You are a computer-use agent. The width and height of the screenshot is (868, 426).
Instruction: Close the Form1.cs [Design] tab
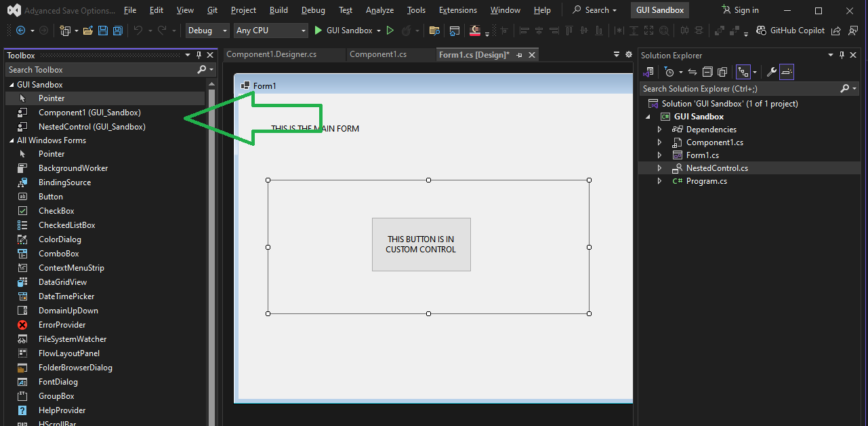tap(532, 55)
